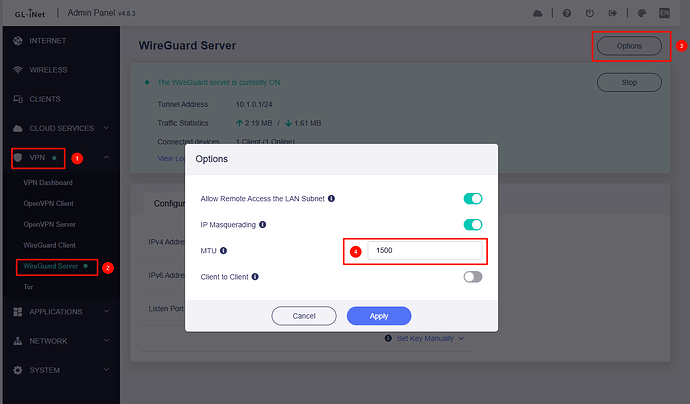
Task: Cancel the Options dialog
Action: tap(303, 315)
